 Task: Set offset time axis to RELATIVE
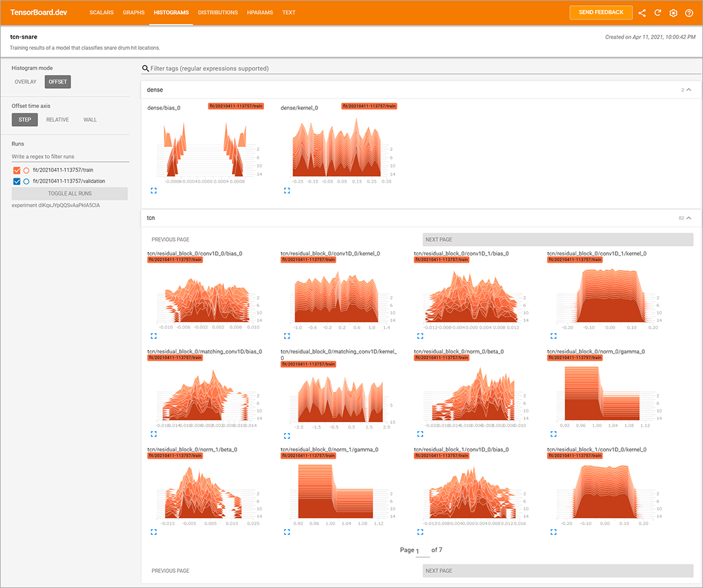[x=57, y=120]
